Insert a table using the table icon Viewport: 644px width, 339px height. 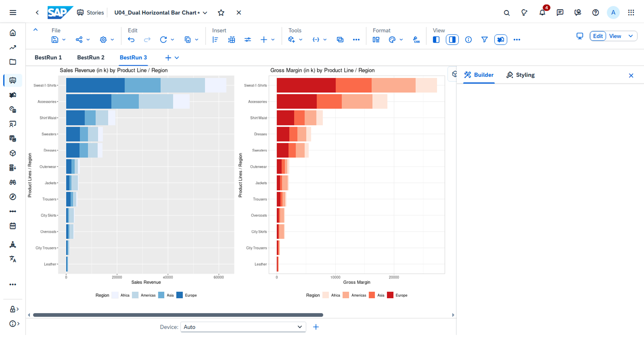pyautogui.click(x=231, y=40)
